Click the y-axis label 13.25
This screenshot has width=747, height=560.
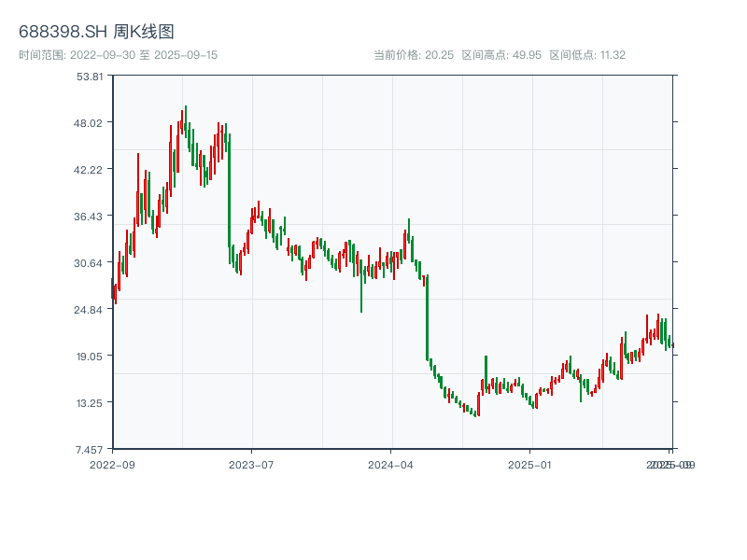[90, 403]
